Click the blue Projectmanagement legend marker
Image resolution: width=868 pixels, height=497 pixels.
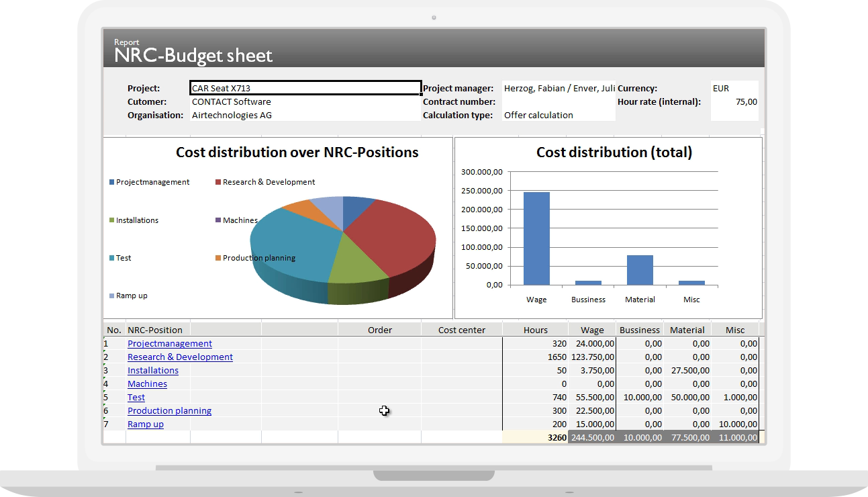pos(111,181)
